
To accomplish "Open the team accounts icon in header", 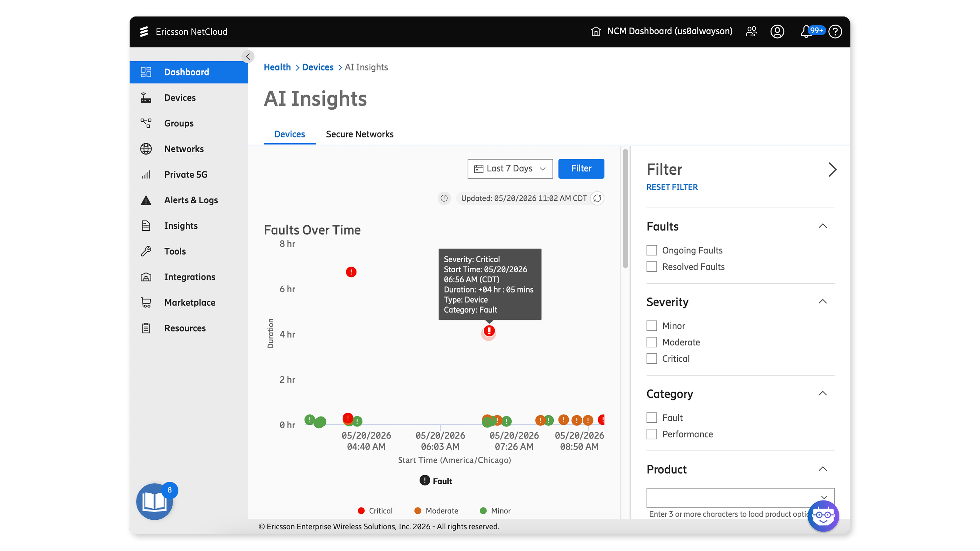I will click(x=751, y=31).
